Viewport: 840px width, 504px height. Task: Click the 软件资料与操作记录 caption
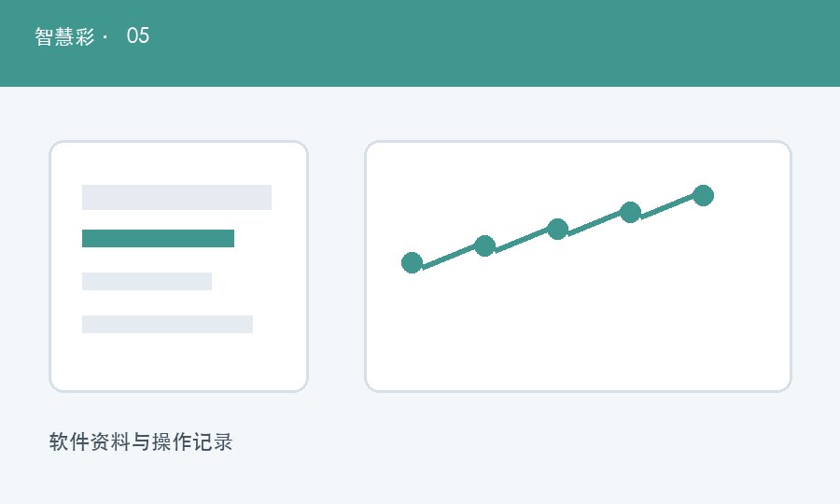coord(141,441)
